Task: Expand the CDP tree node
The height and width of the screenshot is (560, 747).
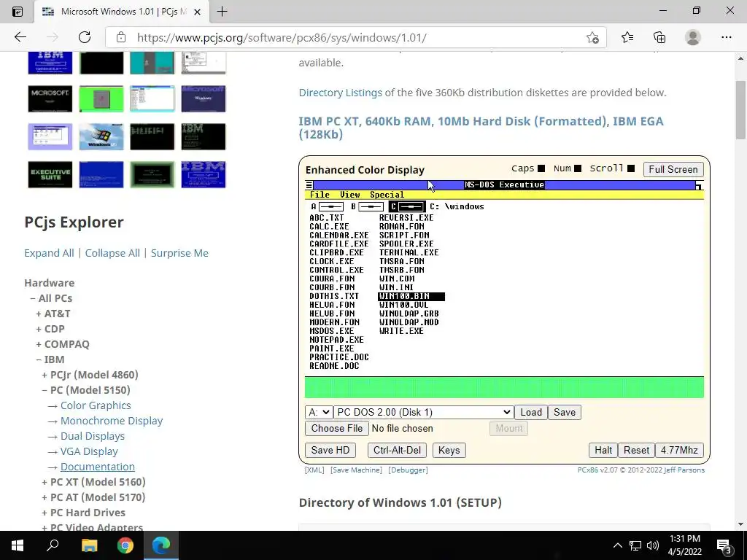Action: pyautogui.click(x=39, y=329)
